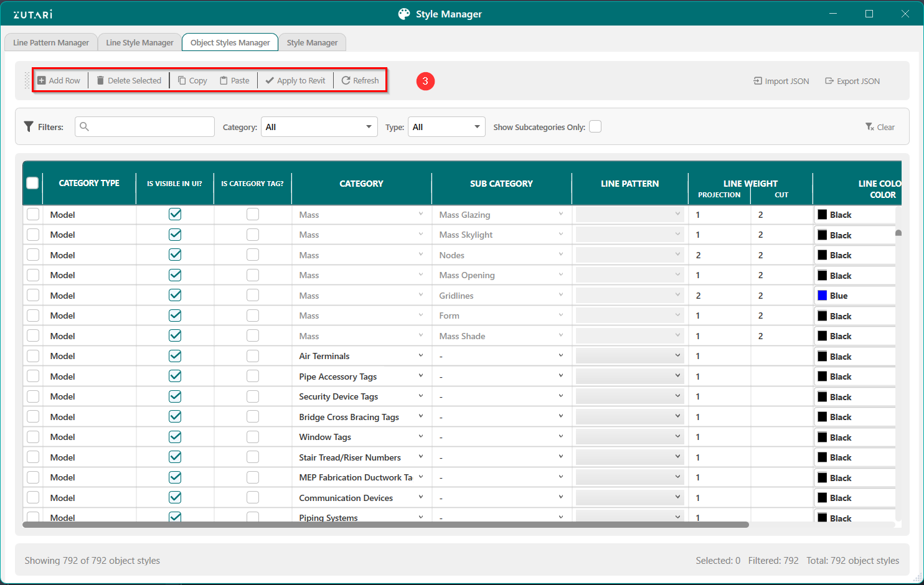924x585 pixels.
Task: Click the Blue color swatch for Gridlines
Action: [x=823, y=296]
